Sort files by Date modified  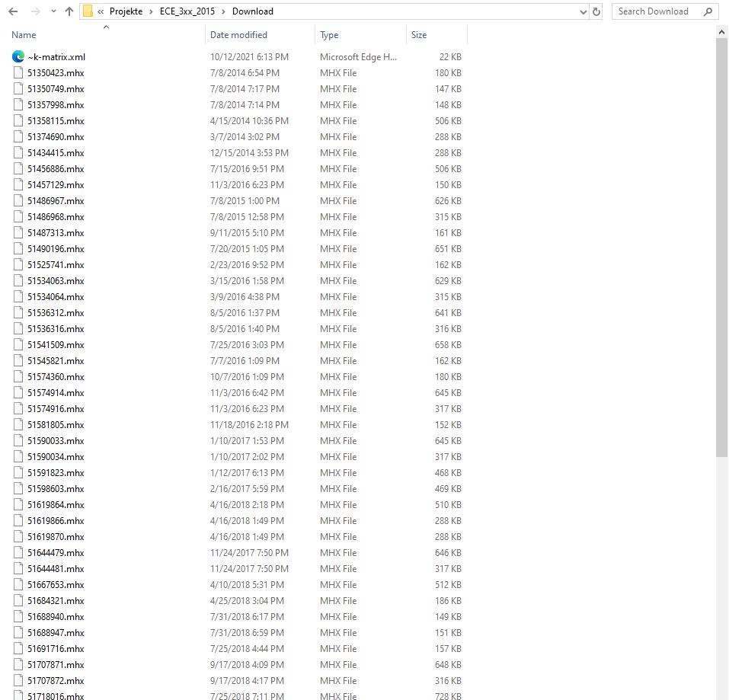pos(240,34)
